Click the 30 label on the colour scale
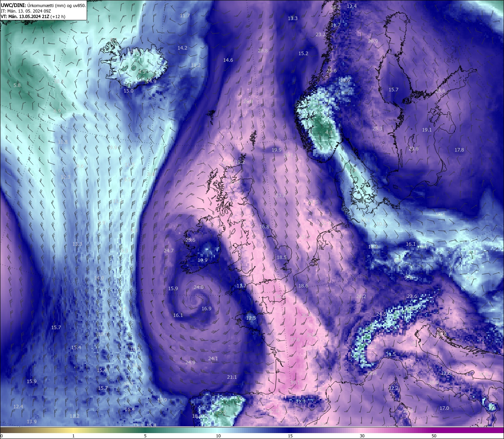The image size is (504, 439). (362, 436)
